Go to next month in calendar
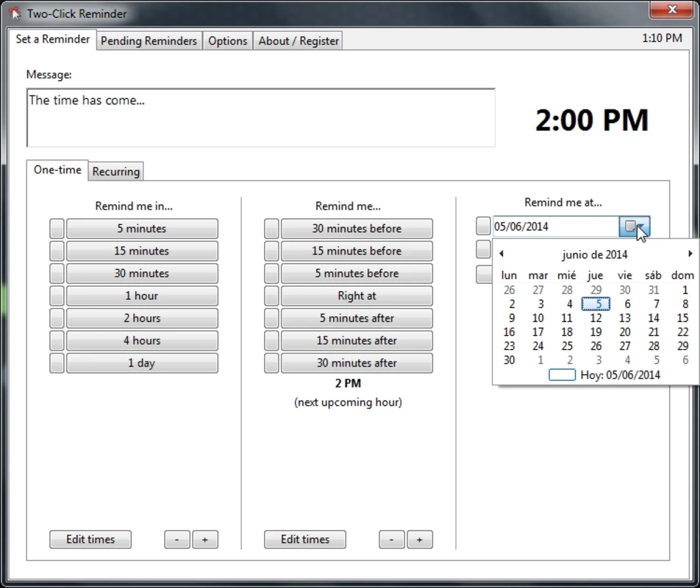 690,254
